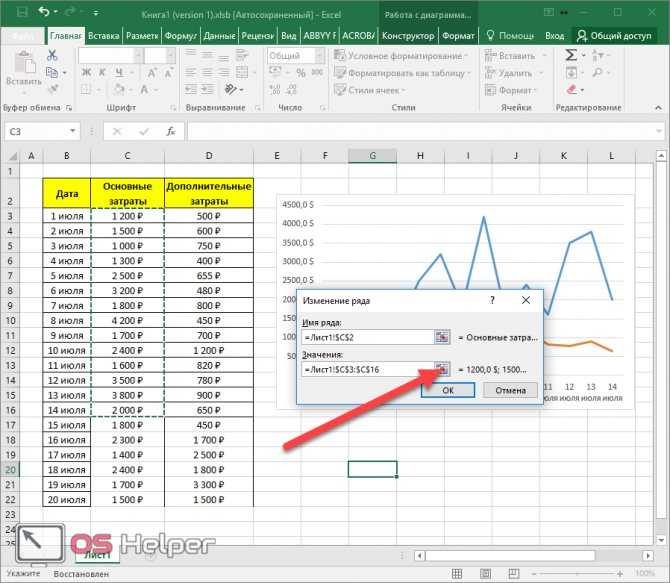Screen dimensions: 670x583
Task: Click the Sort and Filter icon
Action: [x=598, y=55]
